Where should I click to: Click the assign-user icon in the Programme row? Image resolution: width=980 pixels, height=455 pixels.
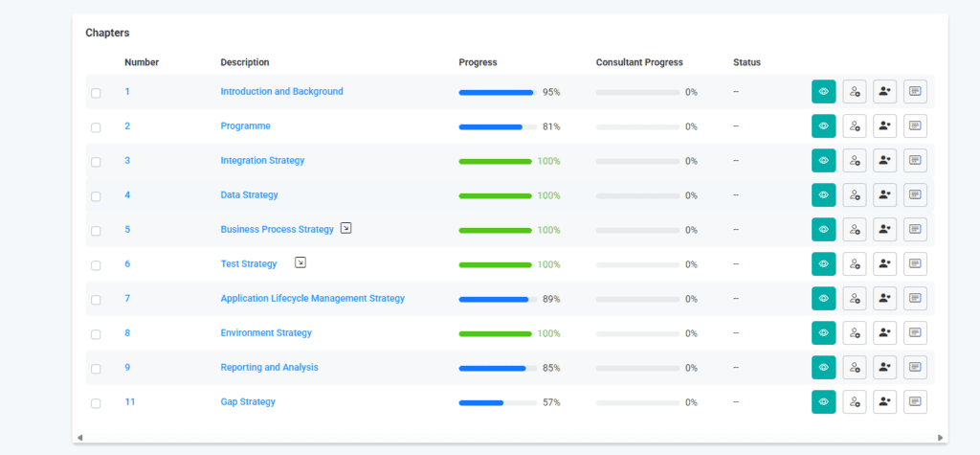[x=854, y=126]
